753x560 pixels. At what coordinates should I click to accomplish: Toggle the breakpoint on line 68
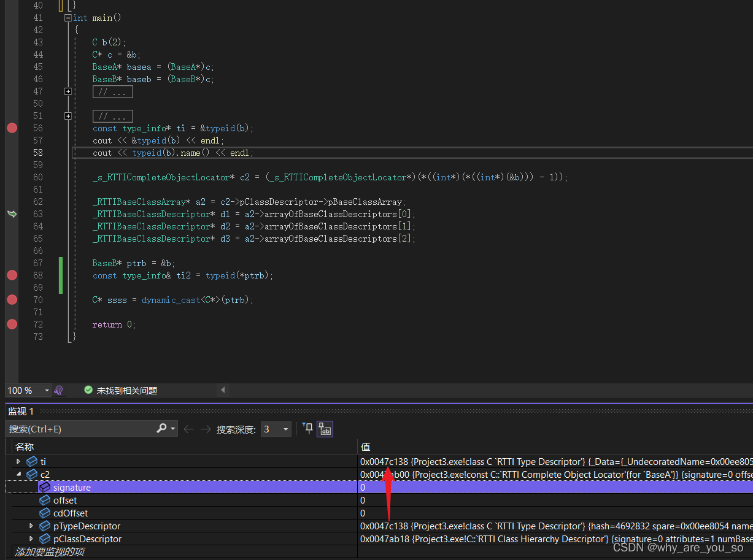click(12, 275)
